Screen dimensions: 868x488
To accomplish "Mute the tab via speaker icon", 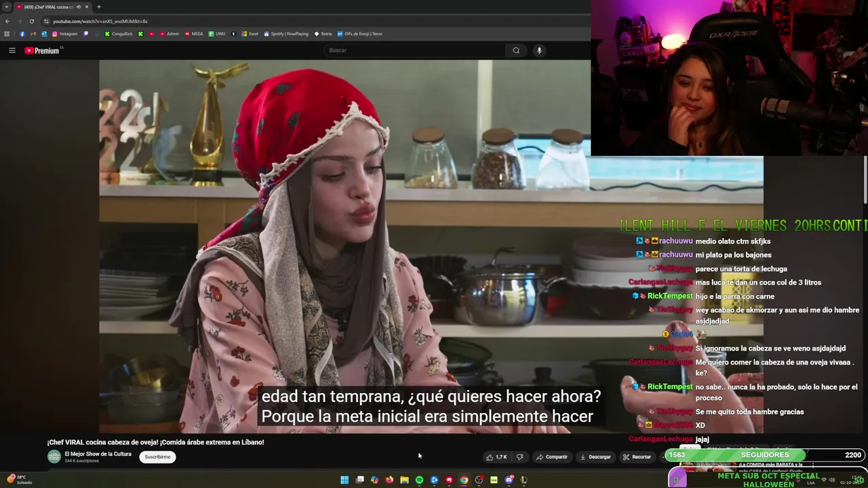I will pyautogui.click(x=79, y=7).
